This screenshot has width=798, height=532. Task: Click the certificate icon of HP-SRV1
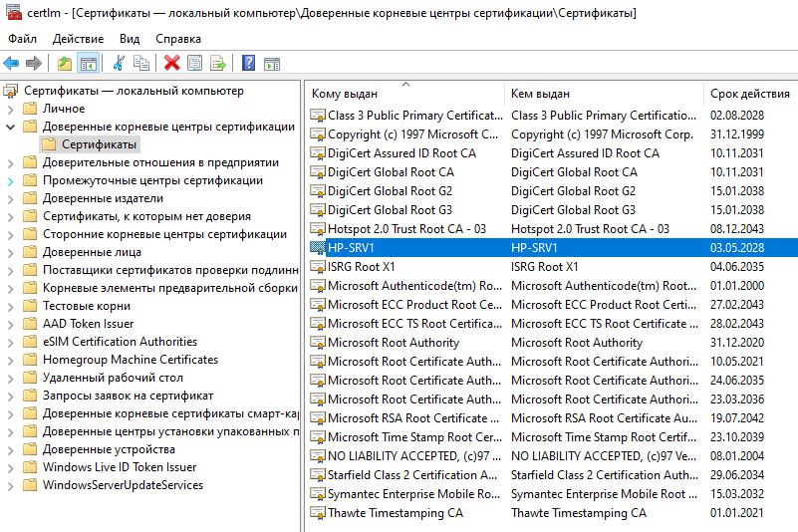click(318, 248)
